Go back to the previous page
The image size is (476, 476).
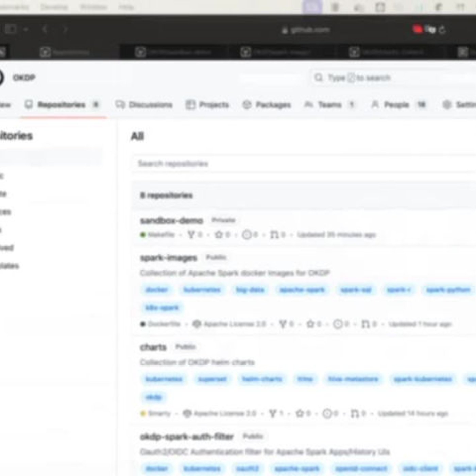click(45, 29)
